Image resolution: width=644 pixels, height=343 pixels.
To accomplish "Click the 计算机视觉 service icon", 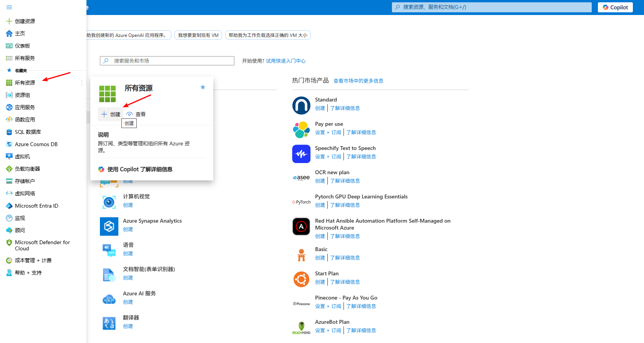I will (x=109, y=202).
